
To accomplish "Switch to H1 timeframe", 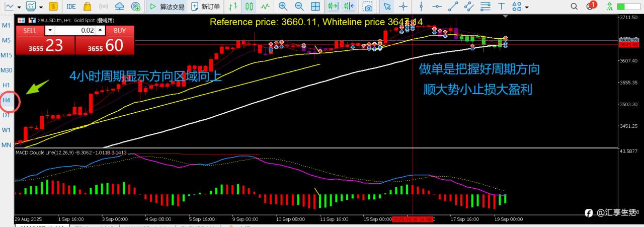I will pyautogui.click(x=6, y=85).
